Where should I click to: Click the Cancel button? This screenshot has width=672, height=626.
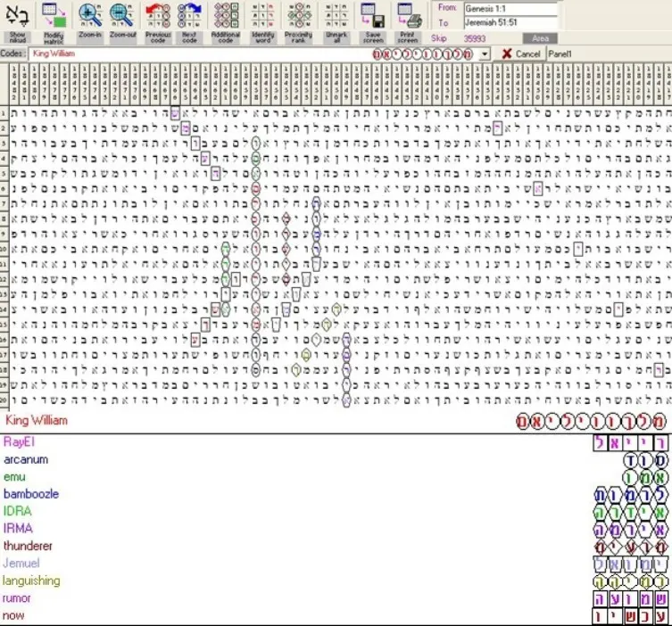coord(520,54)
